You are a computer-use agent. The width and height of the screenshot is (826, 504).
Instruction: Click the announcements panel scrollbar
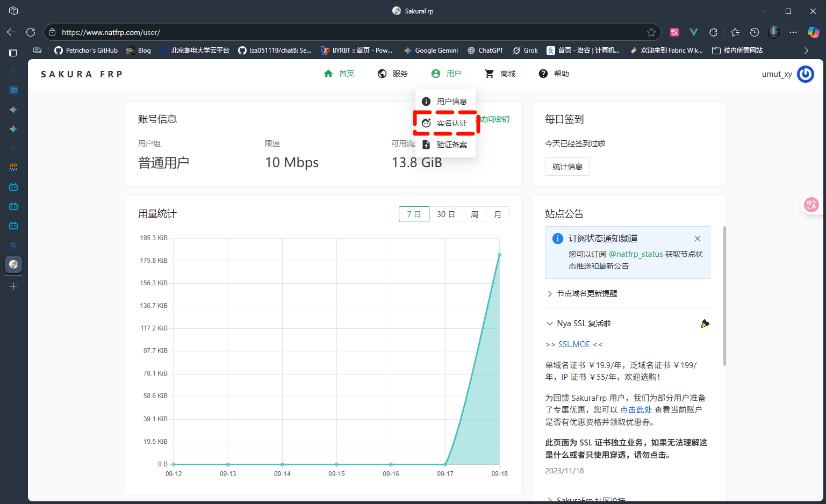click(x=724, y=296)
